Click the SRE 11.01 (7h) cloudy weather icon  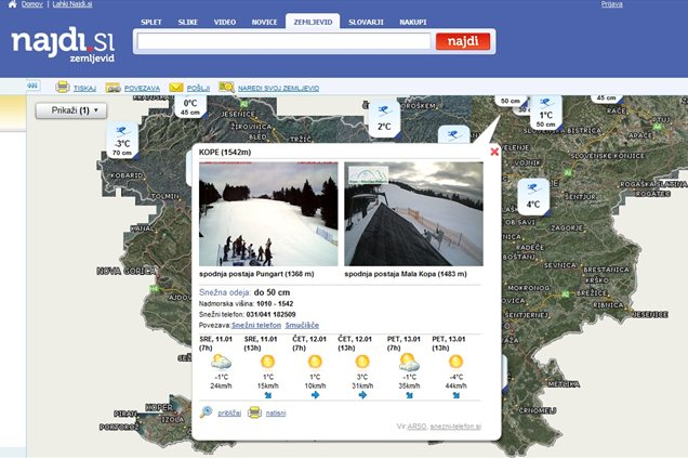[x=221, y=362]
